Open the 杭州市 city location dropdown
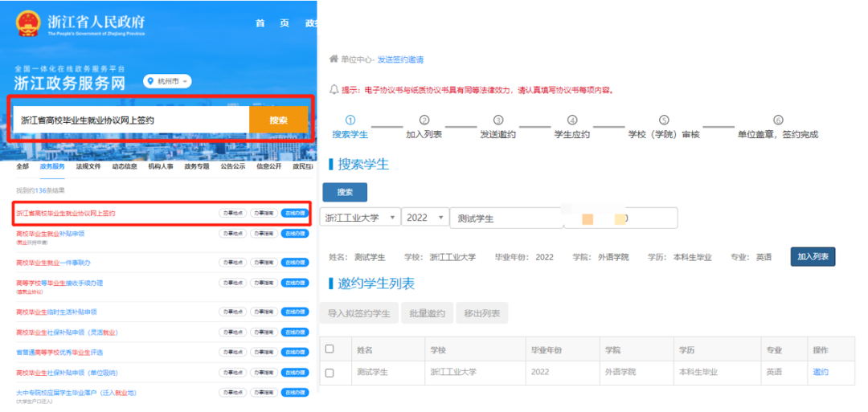The width and height of the screenshot is (868, 412). click(168, 81)
